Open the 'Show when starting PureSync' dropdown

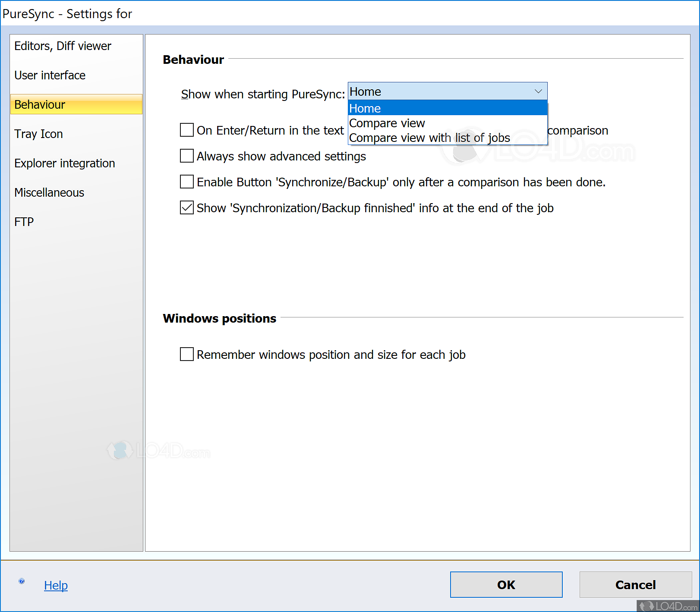[538, 91]
